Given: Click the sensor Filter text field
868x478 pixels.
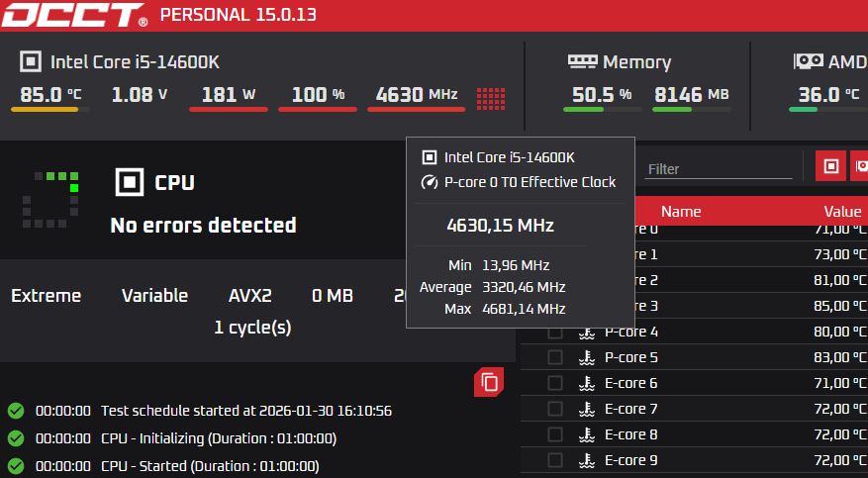Looking at the screenshot, I should pos(719,169).
